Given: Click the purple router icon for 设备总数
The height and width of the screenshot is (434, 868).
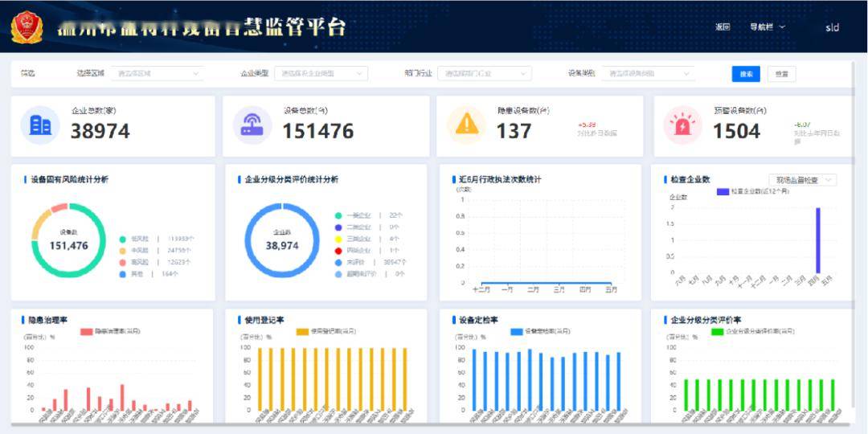Looking at the screenshot, I should (252, 125).
